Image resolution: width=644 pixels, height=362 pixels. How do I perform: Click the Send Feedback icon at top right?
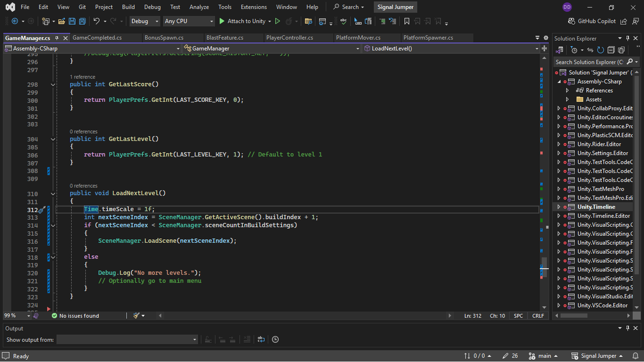pyautogui.click(x=634, y=21)
